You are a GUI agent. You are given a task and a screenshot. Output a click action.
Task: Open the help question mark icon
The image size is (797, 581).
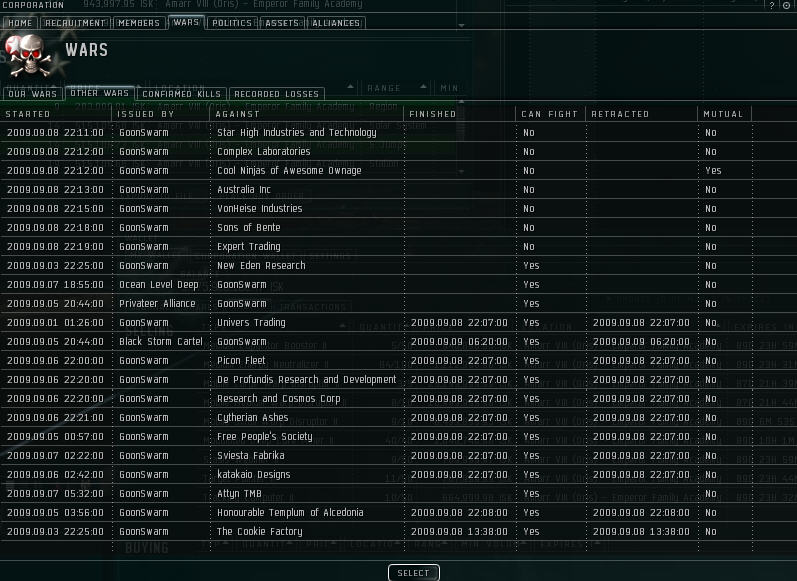click(772, 5)
